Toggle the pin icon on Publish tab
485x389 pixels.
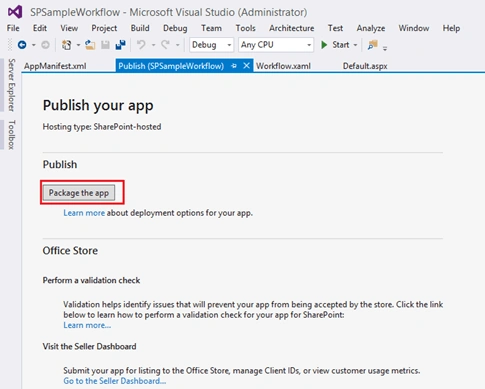click(x=234, y=66)
